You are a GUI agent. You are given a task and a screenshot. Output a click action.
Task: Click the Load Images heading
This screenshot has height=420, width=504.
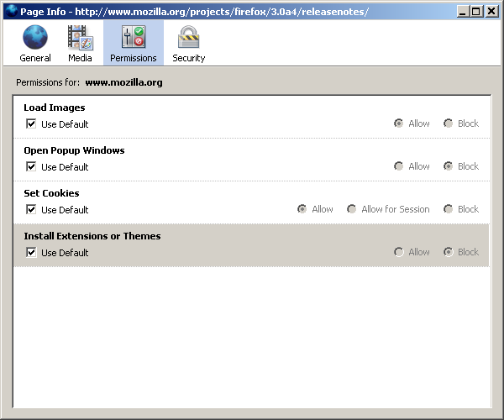coord(55,108)
